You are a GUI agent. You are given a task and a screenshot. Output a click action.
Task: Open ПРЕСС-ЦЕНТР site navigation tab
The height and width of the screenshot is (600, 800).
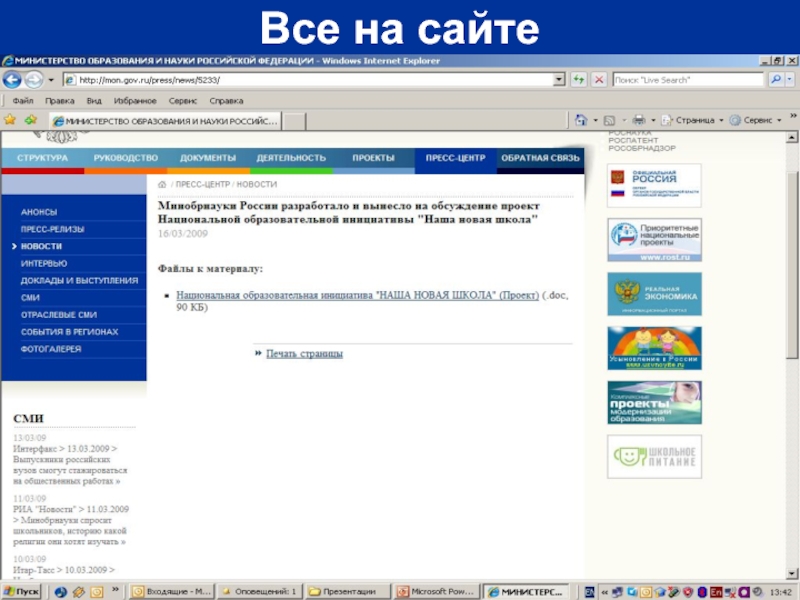coord(456,158)
